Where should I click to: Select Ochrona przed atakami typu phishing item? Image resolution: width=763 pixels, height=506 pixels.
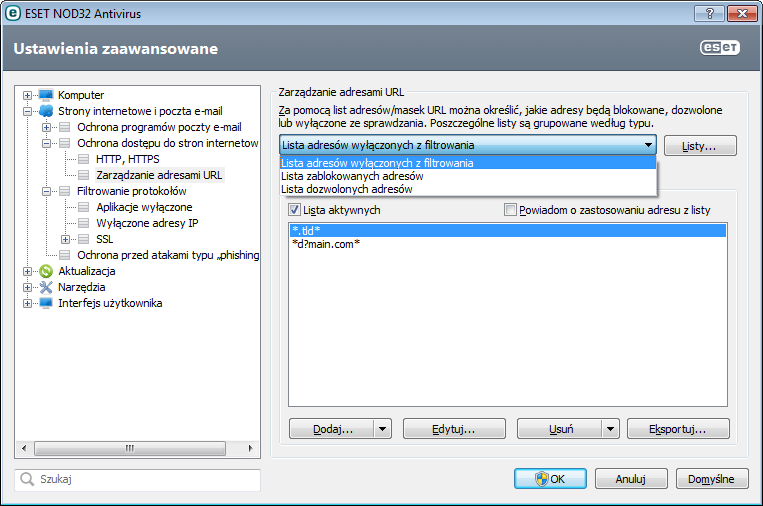pyautogui.click(x=168, y=255)
